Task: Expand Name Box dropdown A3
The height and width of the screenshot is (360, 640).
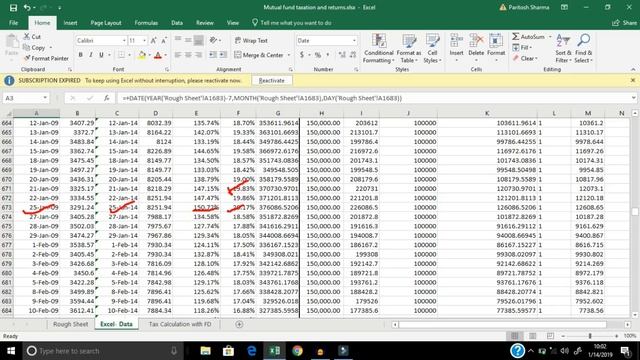Action: click(x=45, y=98)
